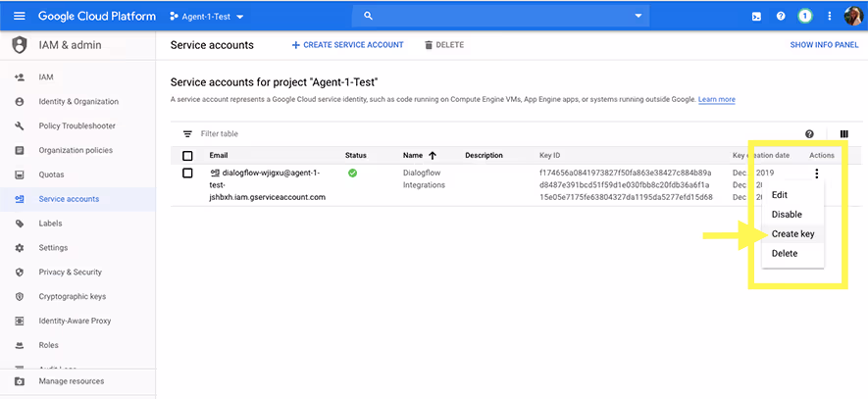Click the Quotas icon
The image size is (868, 399).
coord(20,175)
